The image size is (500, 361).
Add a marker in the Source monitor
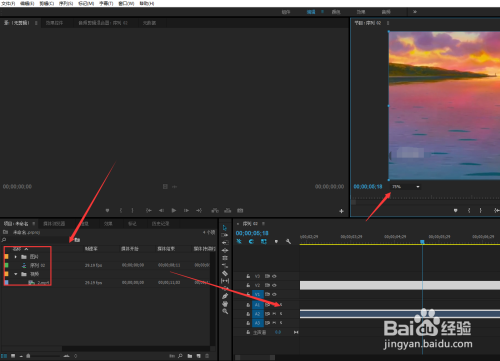coord(107,210)
